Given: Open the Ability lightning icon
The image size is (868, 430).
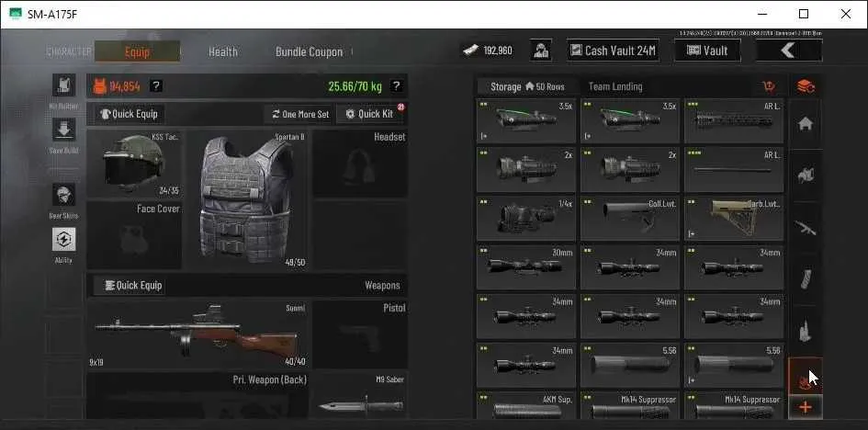Looking at the screenshot, I should click(63, 239).
